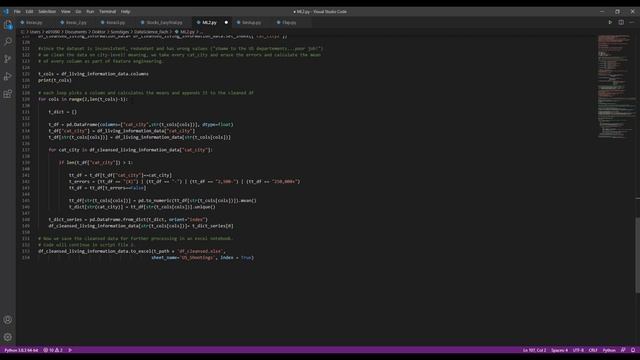This screenshot has width=640, height=360.
Task: Click the vertical scrollbar thumb
Action: (x=637, y=255)
